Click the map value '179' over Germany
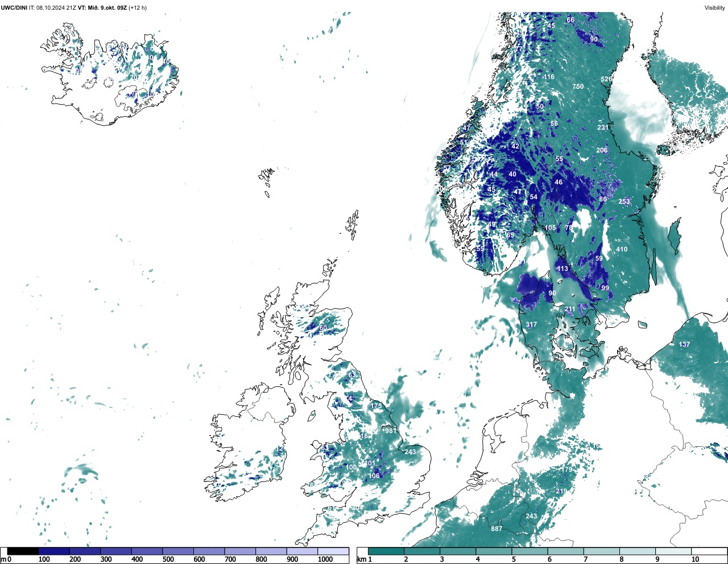Viewport: 728px width, 564px height. click(x=567, y=470)
